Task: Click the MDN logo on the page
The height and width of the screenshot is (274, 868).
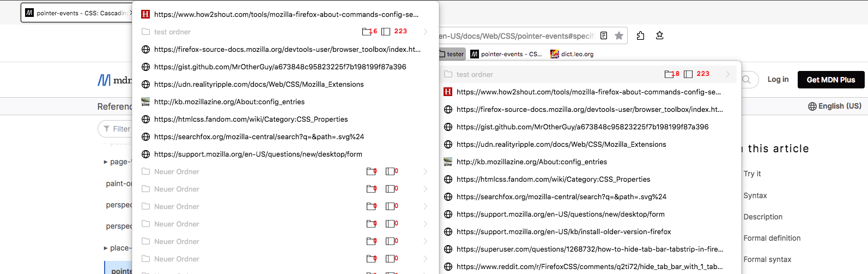Action: [114, 80]
